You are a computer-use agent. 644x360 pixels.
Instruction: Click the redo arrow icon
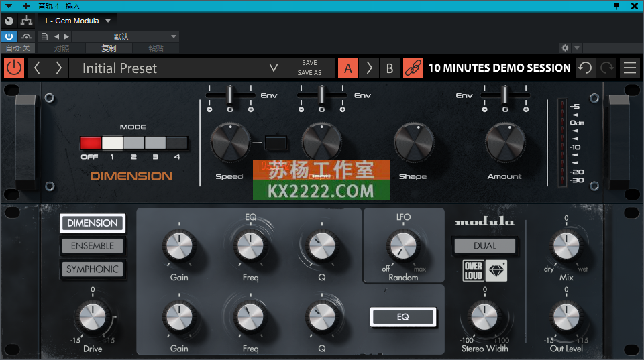[607, 68]
